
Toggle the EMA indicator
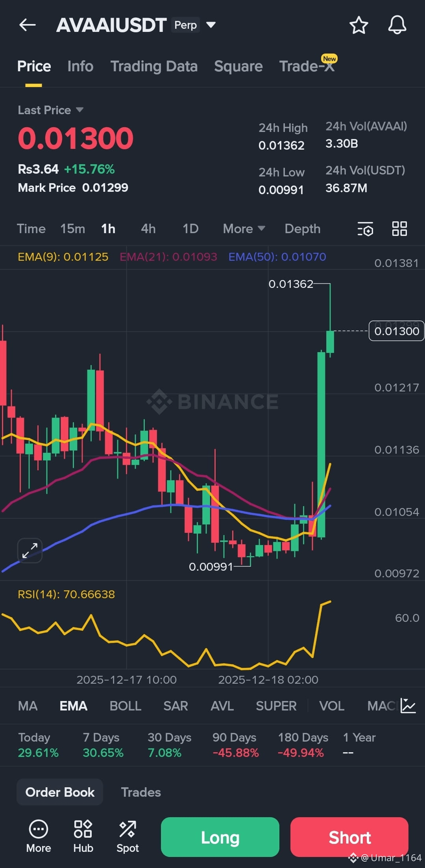coord(73,706)
